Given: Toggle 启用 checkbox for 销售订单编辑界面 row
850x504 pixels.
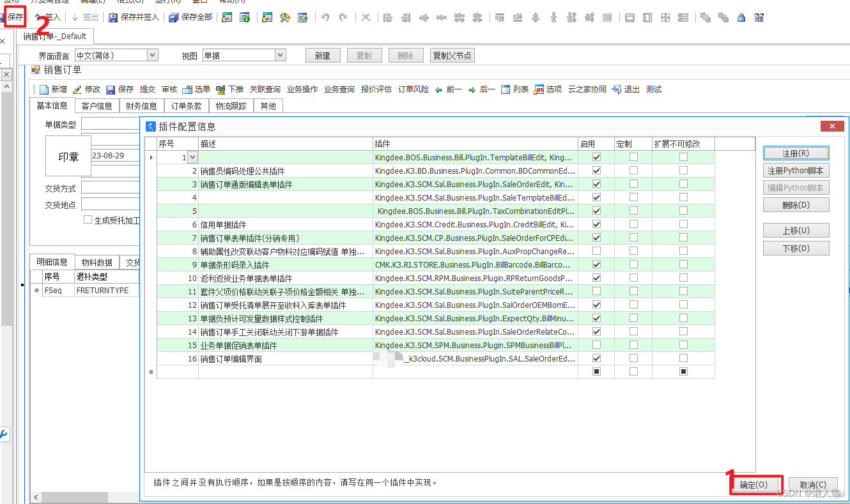Looking at the screenshot, I should (596, 358).
